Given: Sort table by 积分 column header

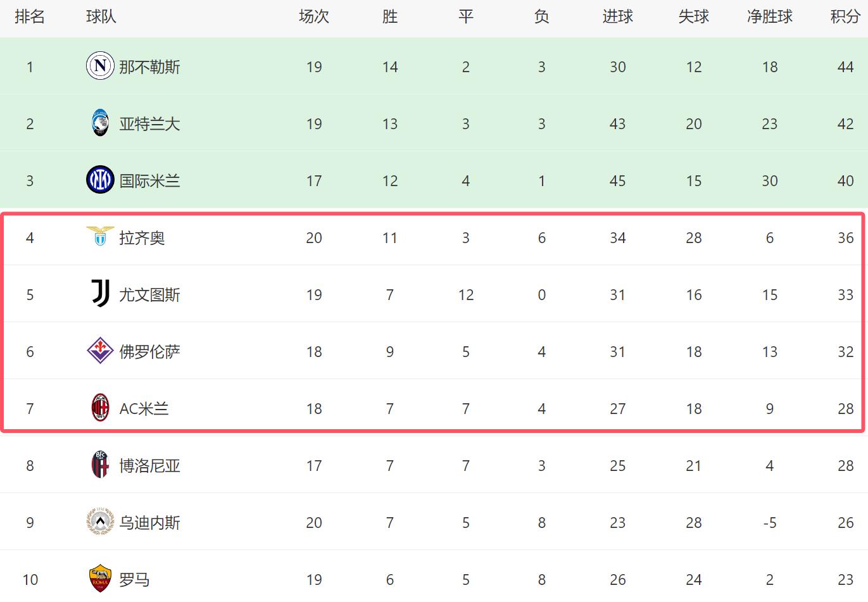Looking at the screenshot, I should [x=845, y=17].
